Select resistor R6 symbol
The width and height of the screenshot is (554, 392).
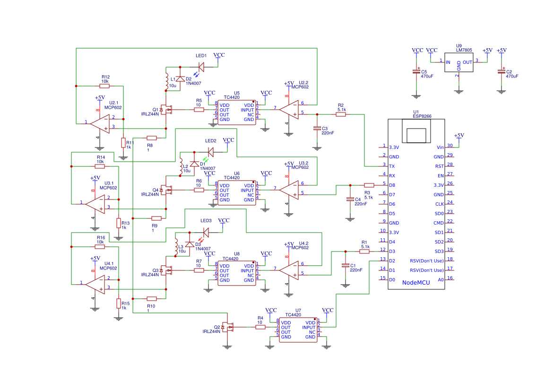pos(199,190)
